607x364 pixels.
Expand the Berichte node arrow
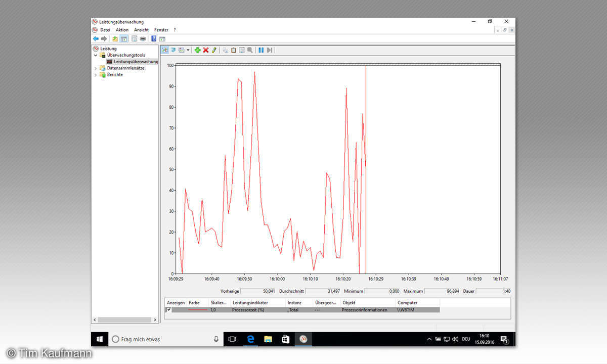pos(96,75)
